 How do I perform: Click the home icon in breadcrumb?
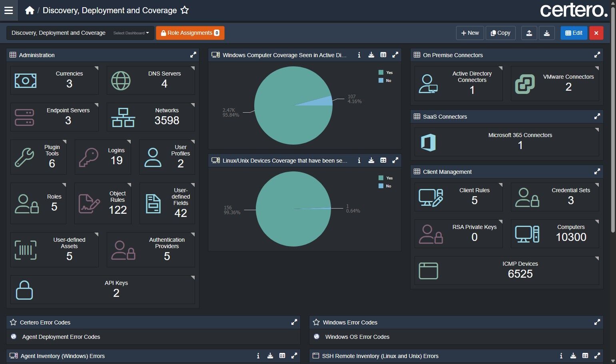[30, 10]
